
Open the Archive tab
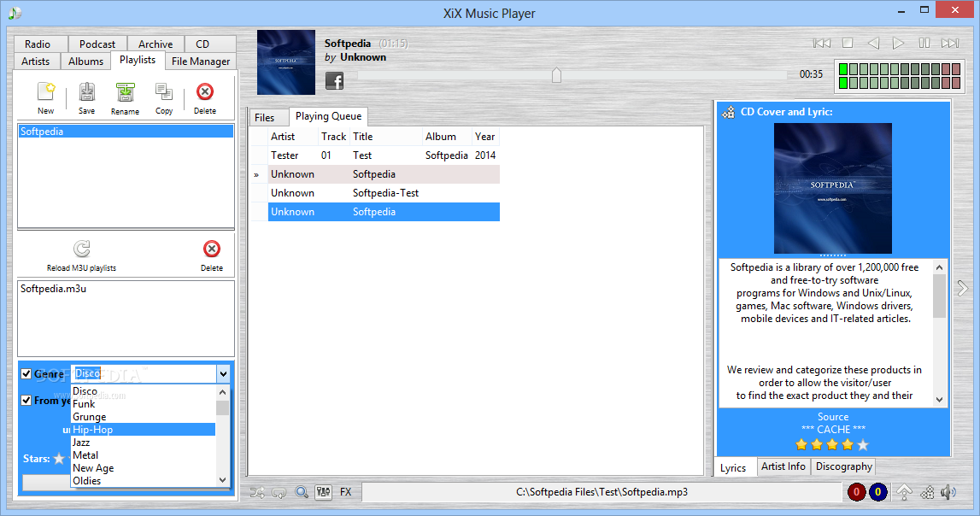click(x=156, y=44)
